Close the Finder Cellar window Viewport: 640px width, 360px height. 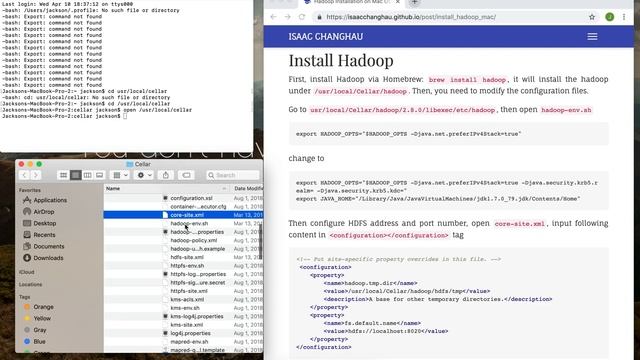point(21,164)
